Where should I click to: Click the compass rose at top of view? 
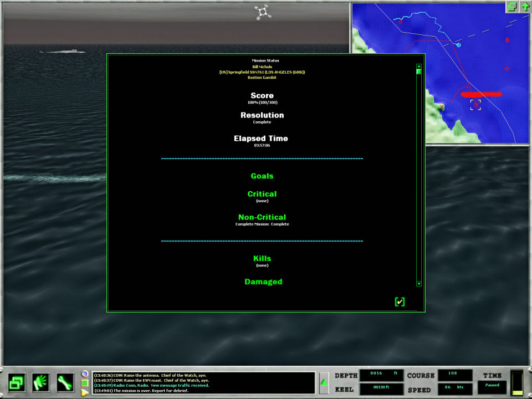[262, 12]
